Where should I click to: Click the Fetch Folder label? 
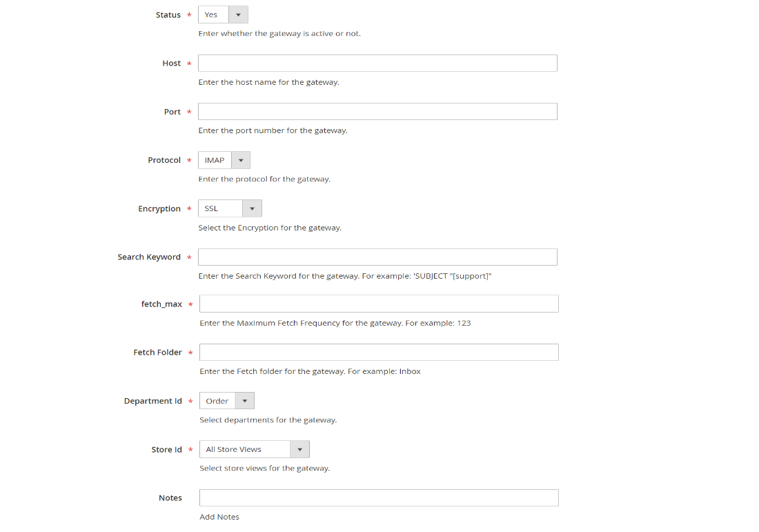tap(157, 353)
